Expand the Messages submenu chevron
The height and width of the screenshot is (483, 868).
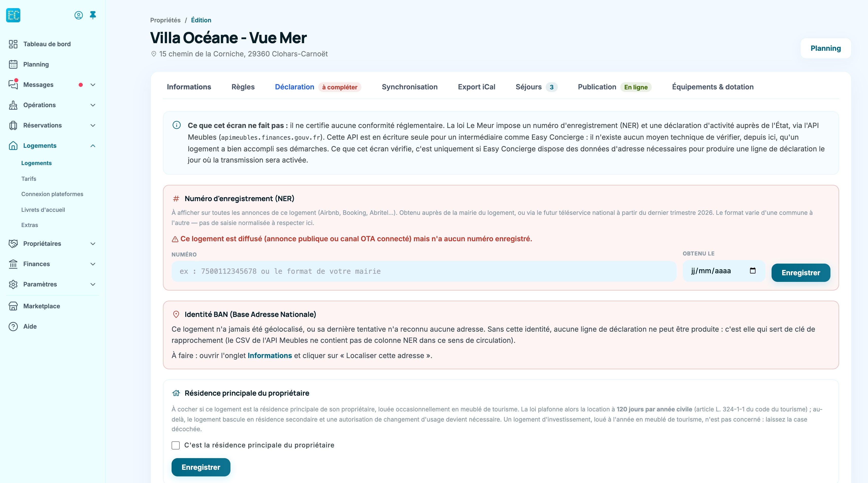[93, 85]
